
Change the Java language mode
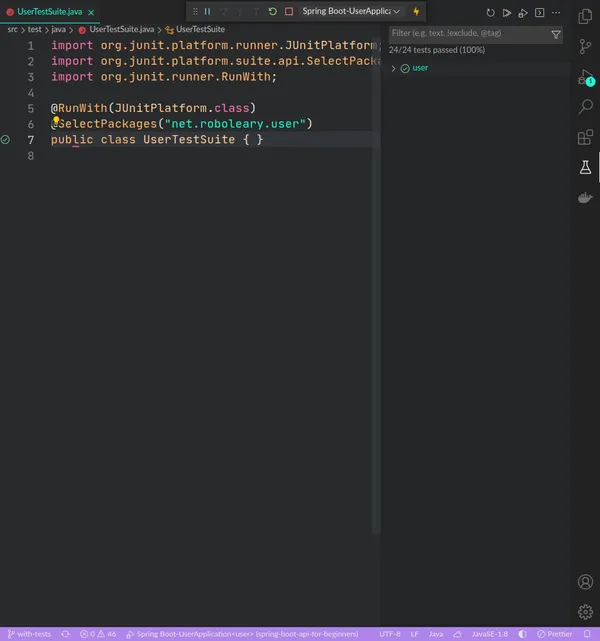436,634
